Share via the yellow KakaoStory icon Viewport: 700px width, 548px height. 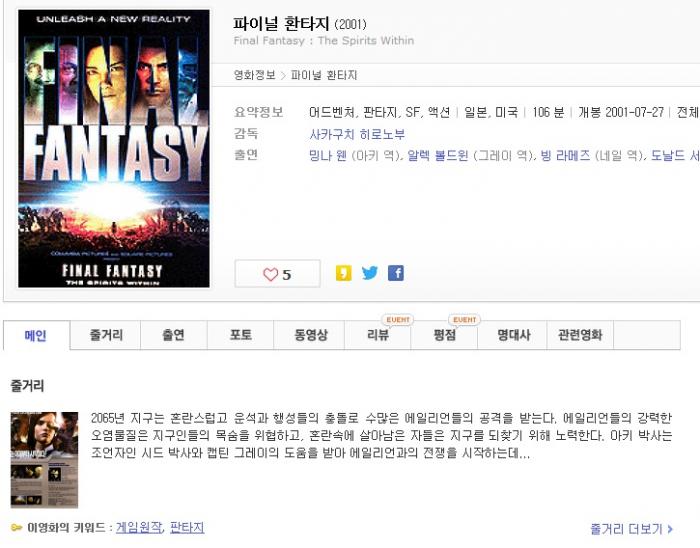pyautogui.click(x=343, y=273)
